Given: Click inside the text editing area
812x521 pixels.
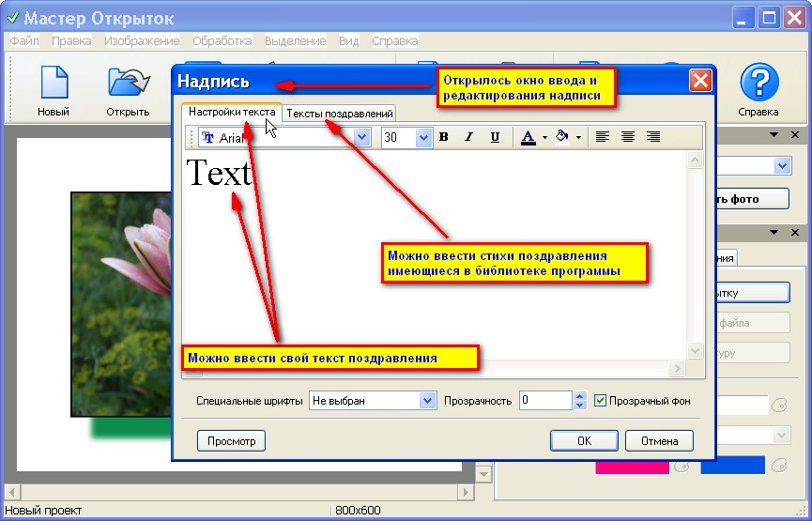Looking at the screenshot, I should [x=435, y=253].
